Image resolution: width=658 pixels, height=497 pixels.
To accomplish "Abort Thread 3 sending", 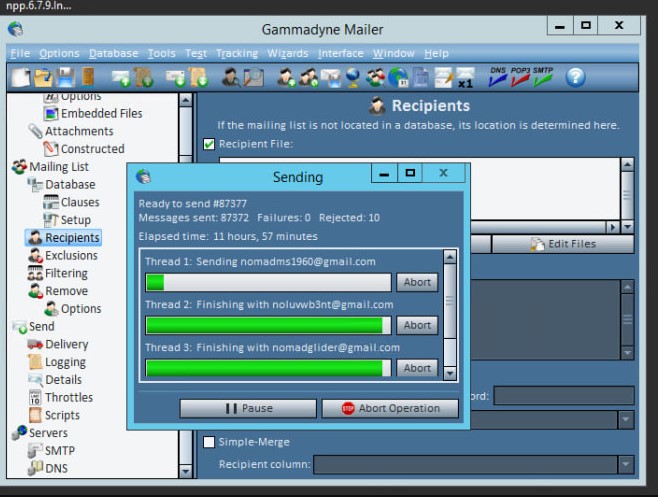I will [x=417, y=368].
